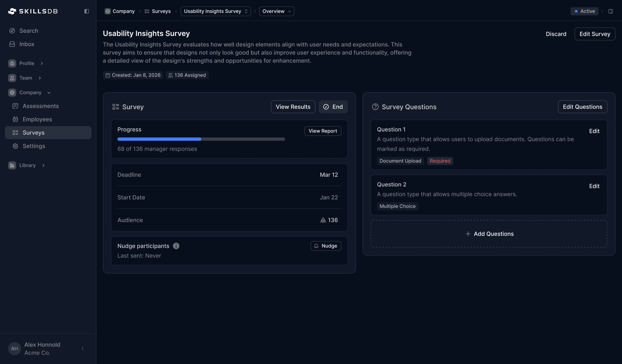Click the bell icon on the Nudge button
The height and width of the screenshot is (364, 622).
[316, 246]
